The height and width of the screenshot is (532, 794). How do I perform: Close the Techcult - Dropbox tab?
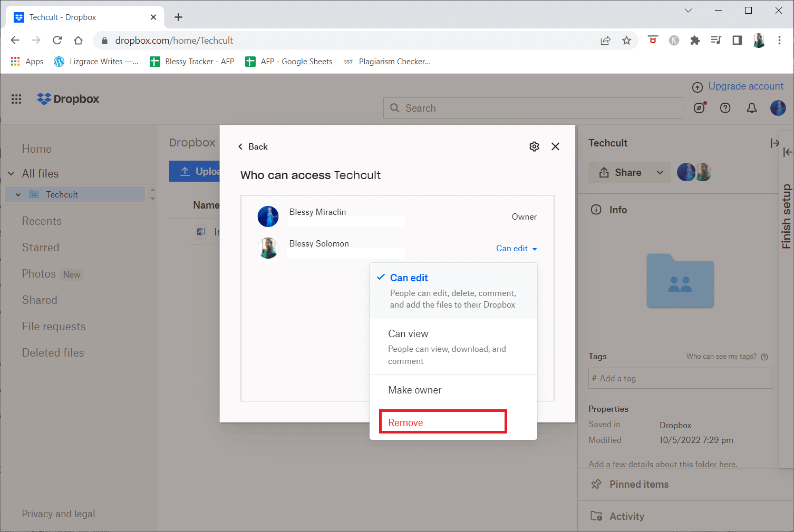(153, 17)
